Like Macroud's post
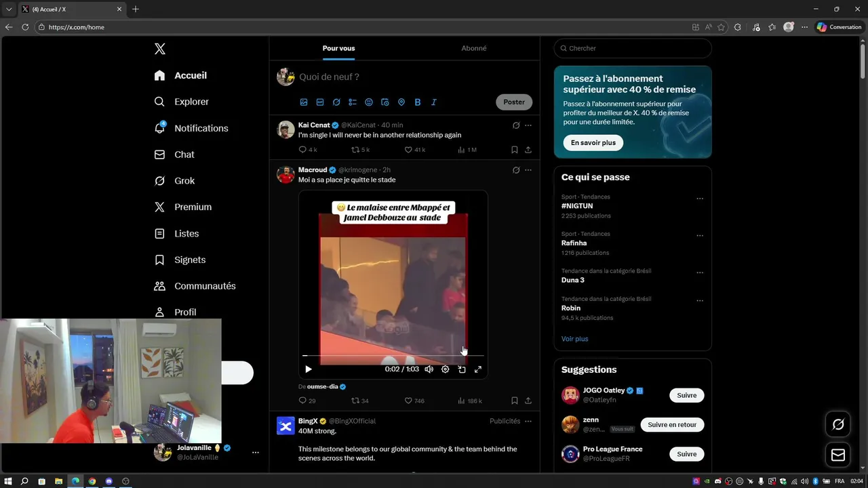868x488 pixels. click(x=414, y=401)
